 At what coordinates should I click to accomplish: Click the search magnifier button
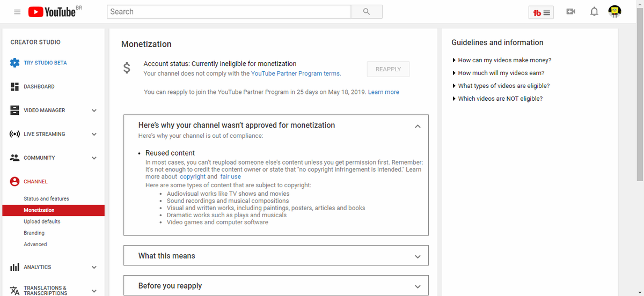click(x=367, y=12)
